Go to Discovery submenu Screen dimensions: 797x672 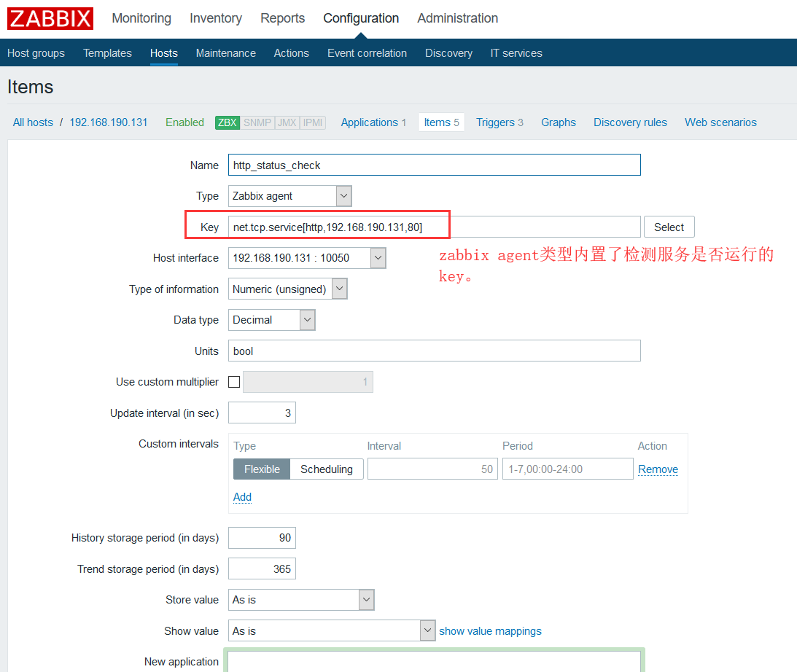(449, 52)
